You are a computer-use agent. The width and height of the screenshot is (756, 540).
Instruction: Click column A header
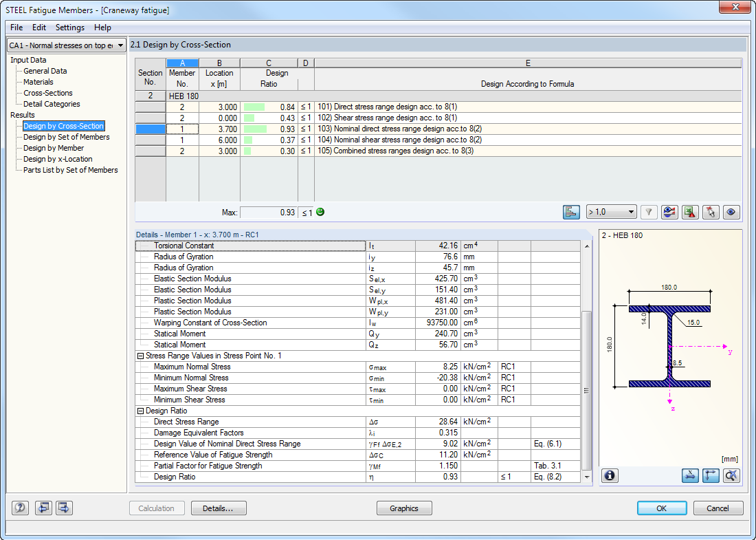(x=182, y=63)
